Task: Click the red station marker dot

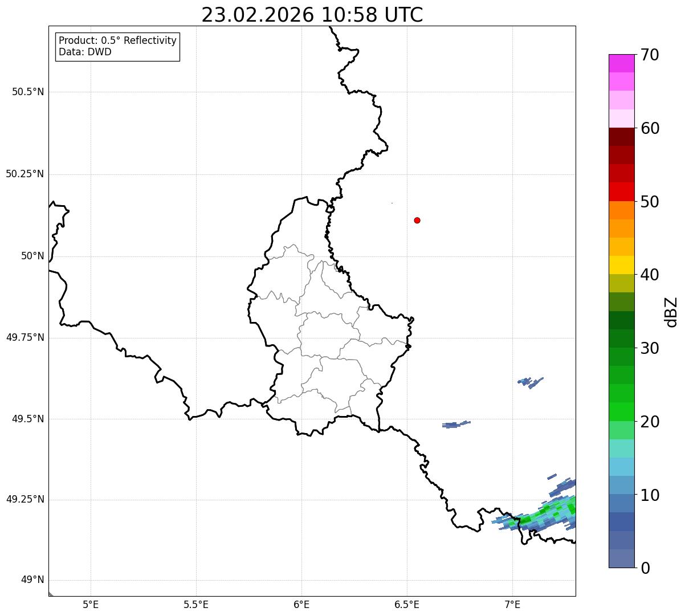Action: click(417, 220)
